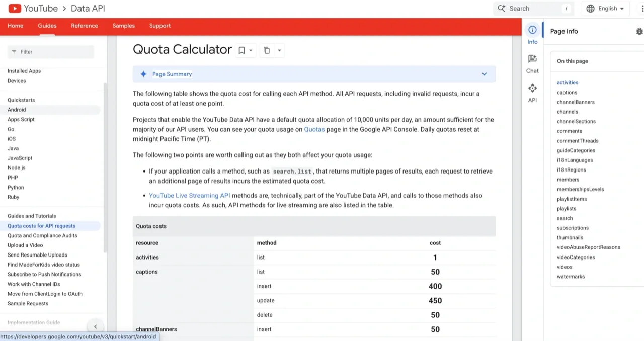Jump to subscriptions in On this page
This screenshot has width=644, height=341.
[573, 228]
